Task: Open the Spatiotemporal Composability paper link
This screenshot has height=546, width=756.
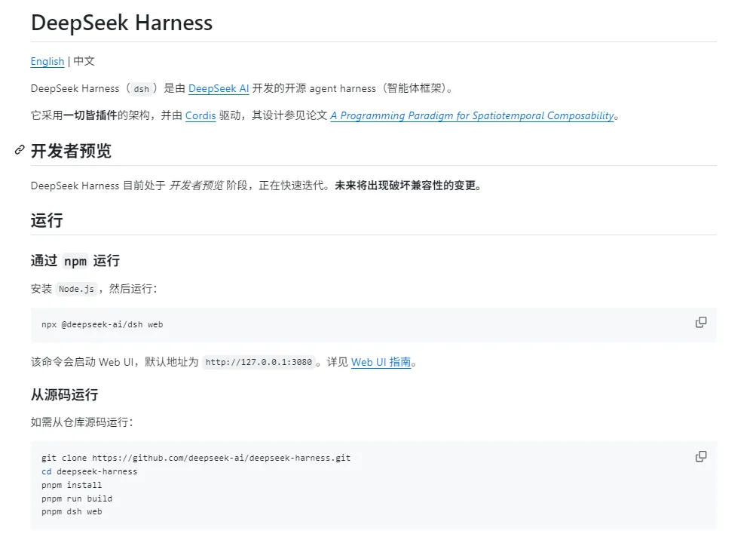Action: coord(472,115)
